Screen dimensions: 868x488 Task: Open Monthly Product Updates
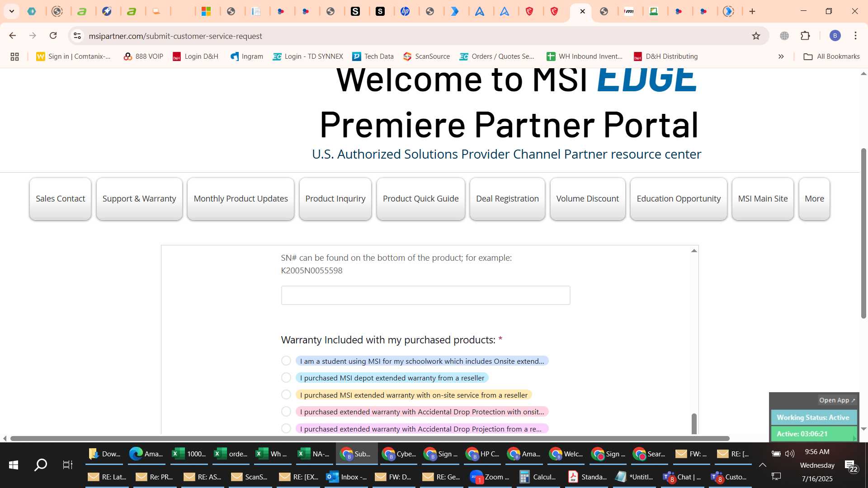(x=241, y=199)
